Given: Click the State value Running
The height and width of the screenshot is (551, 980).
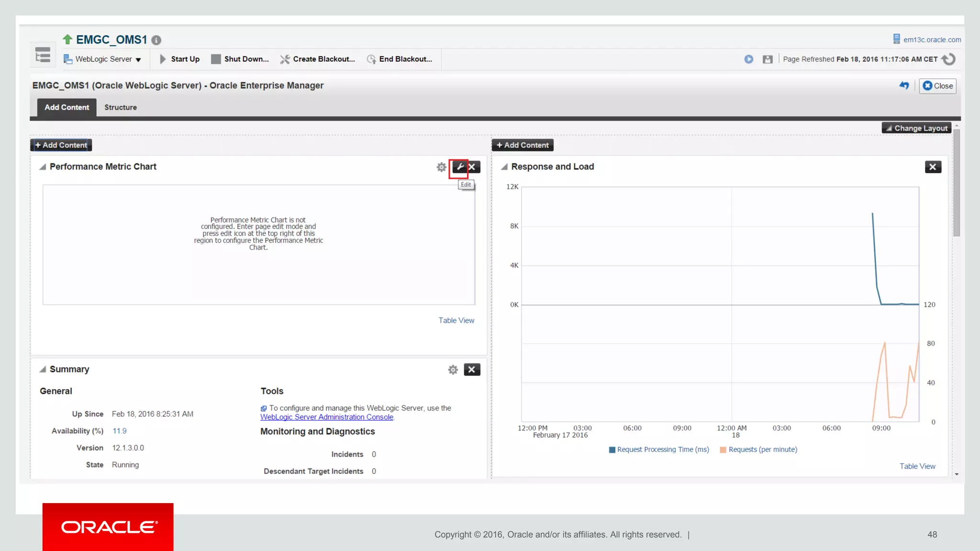Looking at the screenshot, I should (125, 465).
